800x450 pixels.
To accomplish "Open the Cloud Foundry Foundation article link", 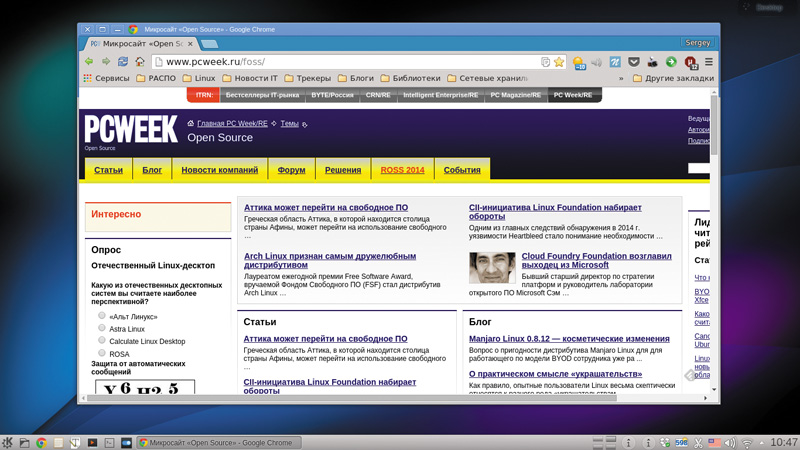I will tap(596, 260).
